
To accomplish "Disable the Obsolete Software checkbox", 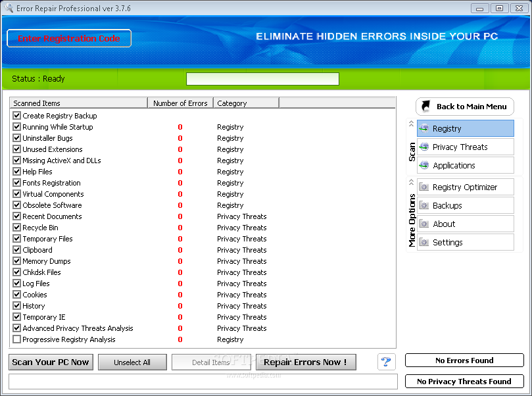I will pyautogui.click(x=16, y=205).
